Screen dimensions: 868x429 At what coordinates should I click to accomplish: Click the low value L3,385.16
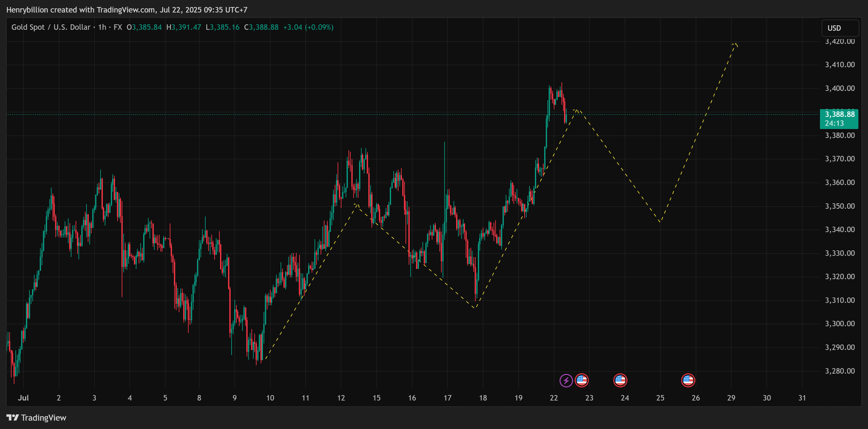tap(222, 27)
